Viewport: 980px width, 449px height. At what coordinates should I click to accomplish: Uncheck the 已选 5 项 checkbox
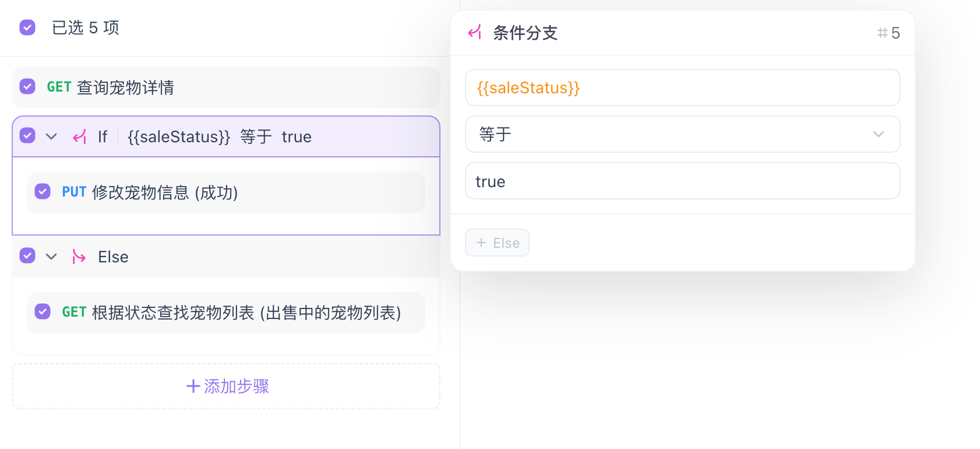tap(27, 27)
